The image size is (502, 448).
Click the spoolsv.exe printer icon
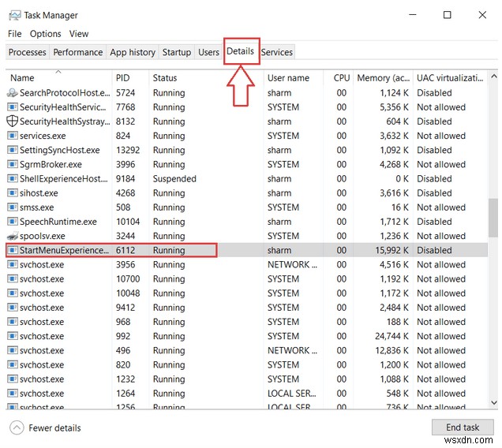tap(12, 236)
